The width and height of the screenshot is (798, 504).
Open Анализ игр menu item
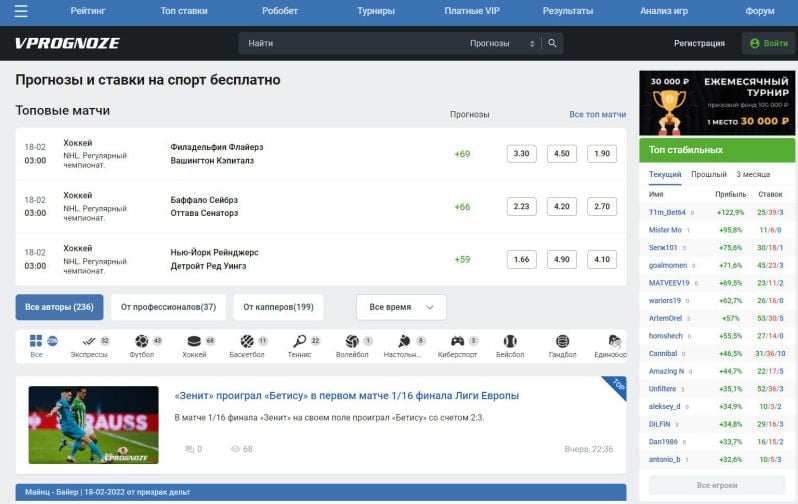tap(664, 11)
